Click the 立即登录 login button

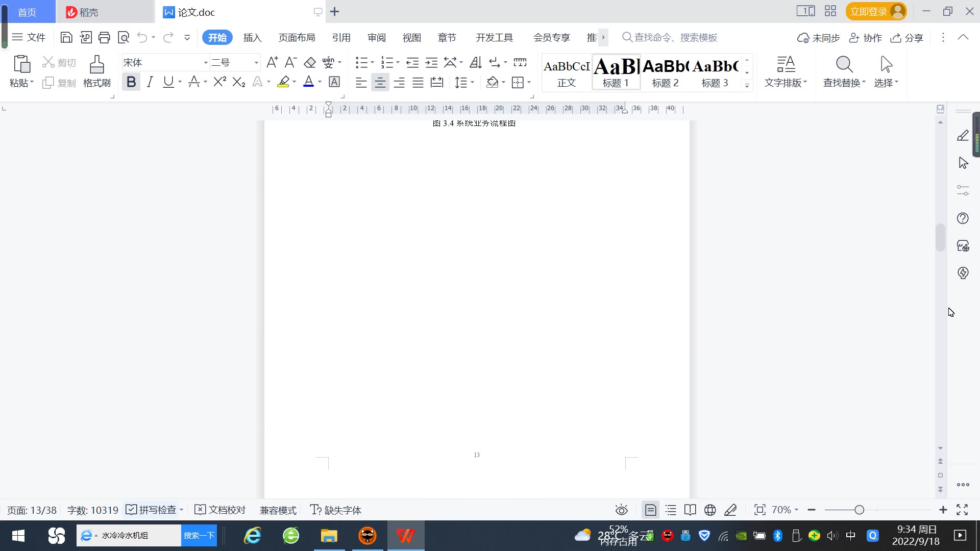(868, 11)
